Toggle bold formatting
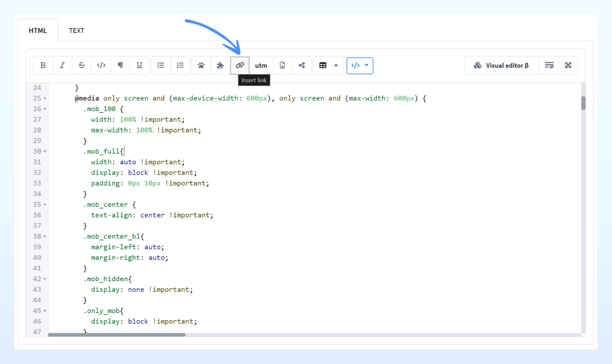Viewport: 612px width, 364px height. [x=43, y=66]
